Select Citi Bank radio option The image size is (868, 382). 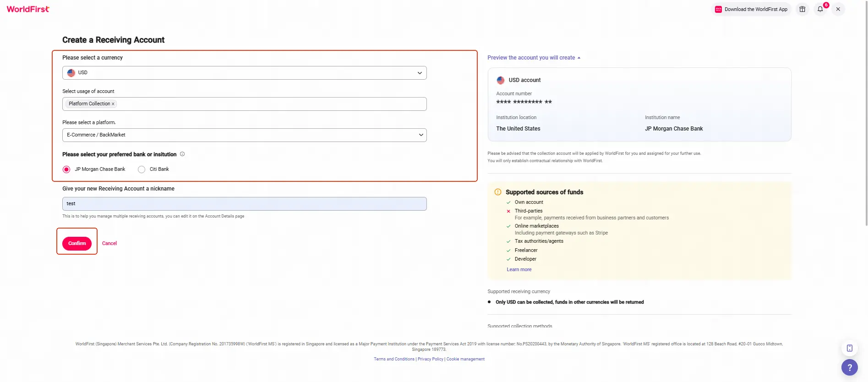pyautogui.click(x=142, y=169)
